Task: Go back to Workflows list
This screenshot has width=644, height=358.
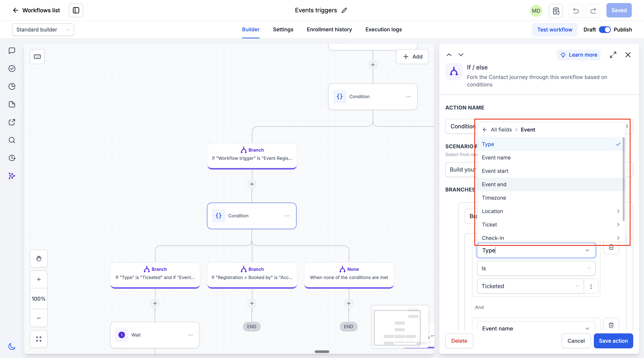Action: 36,10
